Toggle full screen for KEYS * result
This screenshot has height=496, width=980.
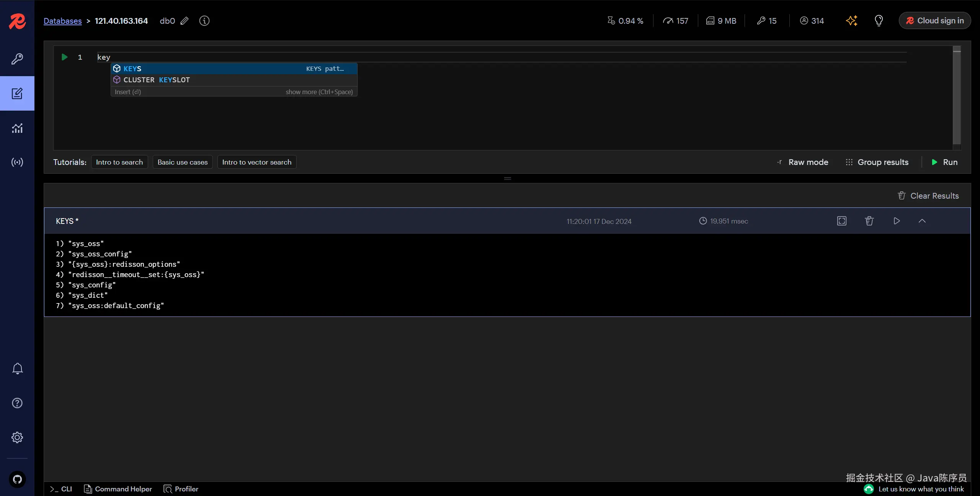(x=841, y=221)
